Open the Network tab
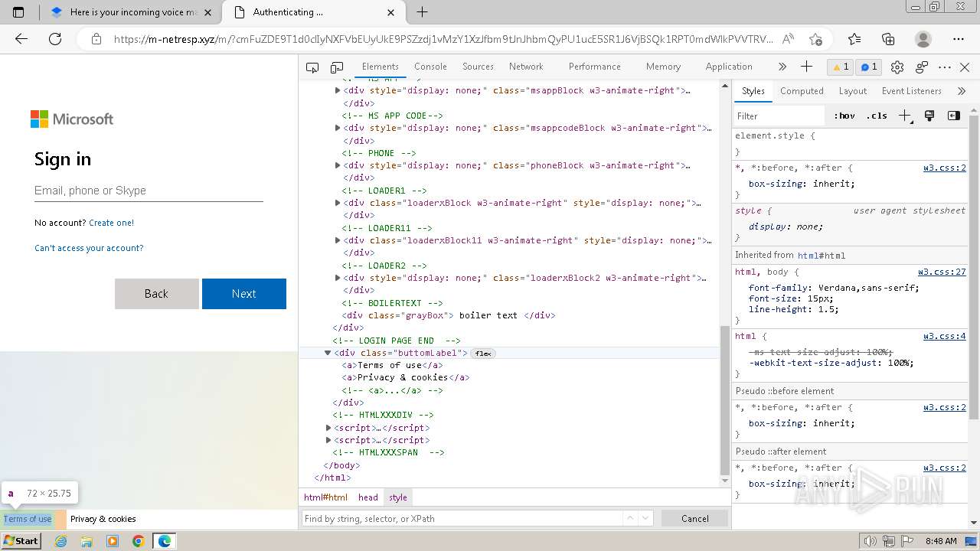This screenshot has height=551, width=980. 526,67
